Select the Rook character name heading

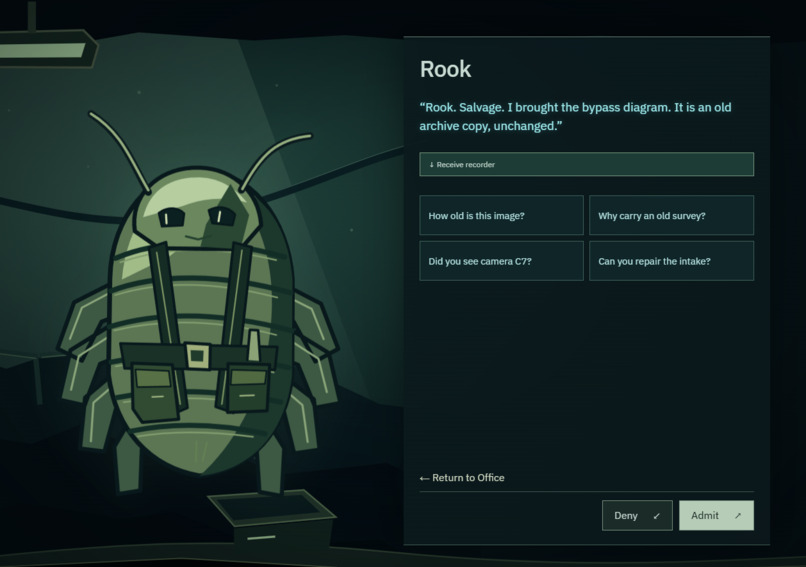(445, 69)
